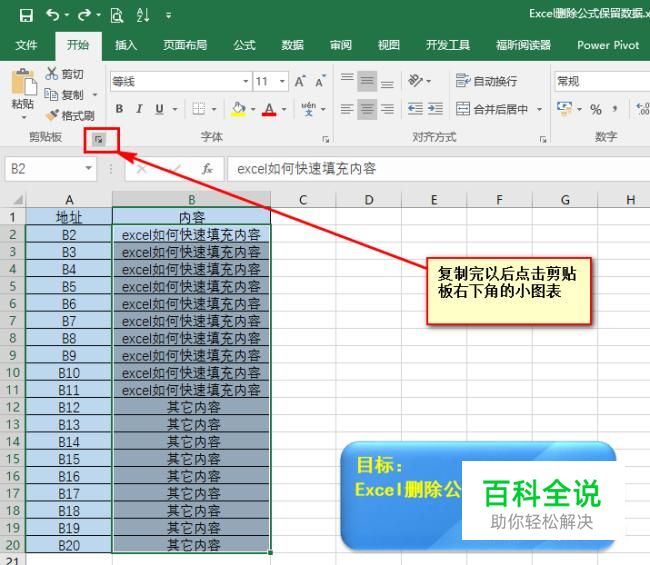Click cell B12 with 其它内容
This screenshot has height=565, width=650.
tap(191, 407)
